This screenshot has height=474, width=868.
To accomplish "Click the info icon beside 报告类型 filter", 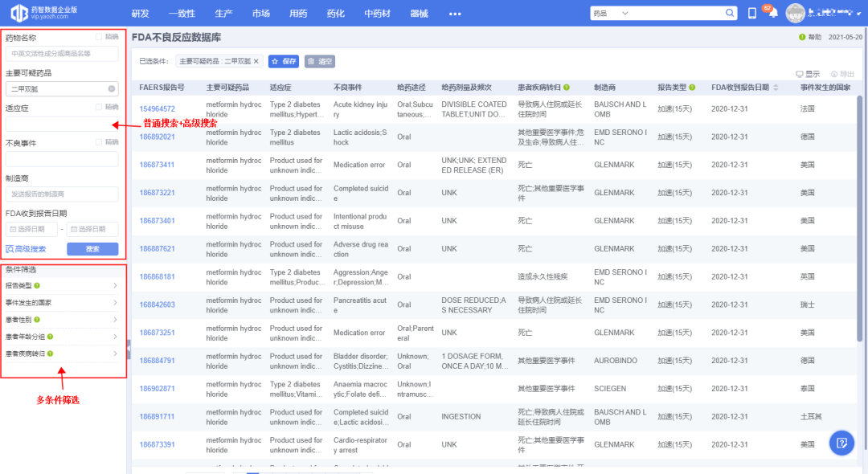I will 37,286.
